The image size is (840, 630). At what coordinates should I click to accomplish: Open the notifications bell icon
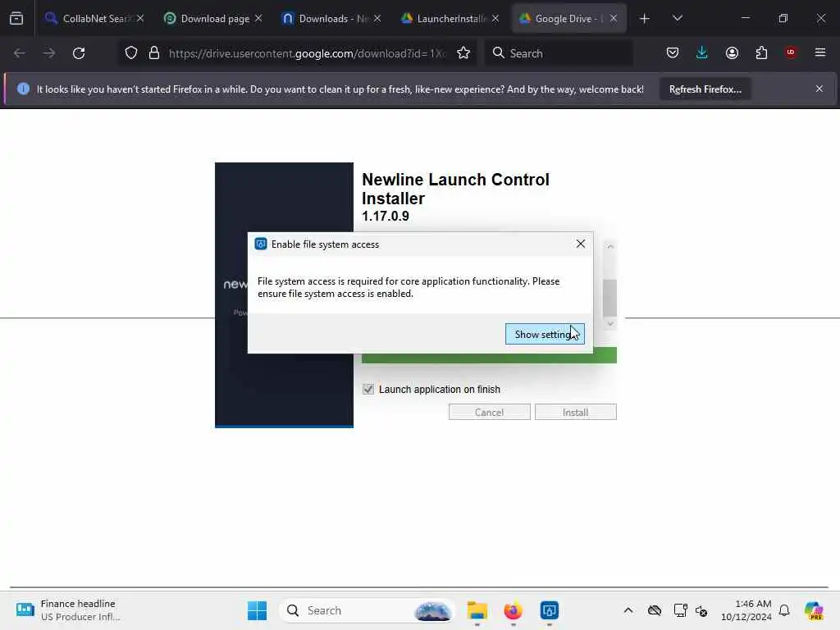784,610
